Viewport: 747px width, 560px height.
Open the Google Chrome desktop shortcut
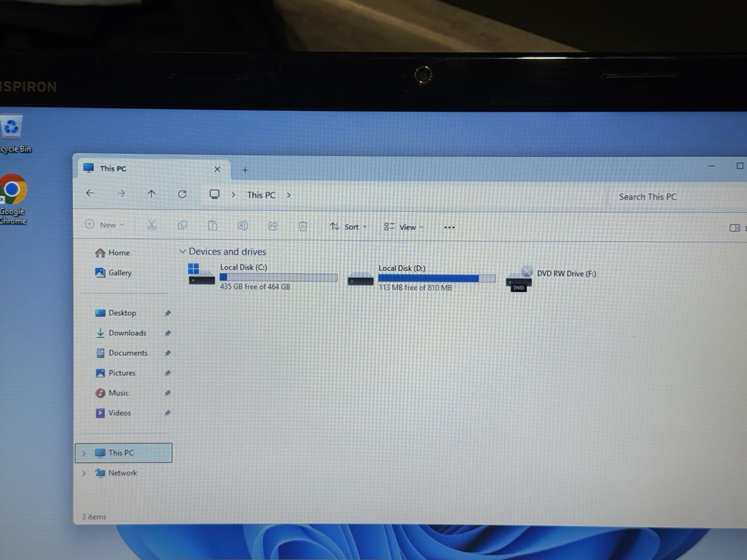tap(14, 189)
